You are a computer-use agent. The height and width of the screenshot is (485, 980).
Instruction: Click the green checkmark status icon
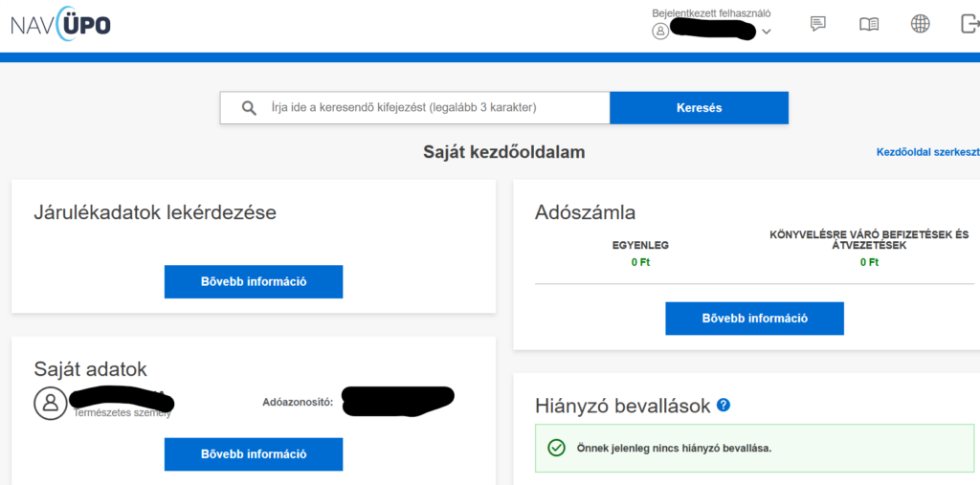(556, 448)
